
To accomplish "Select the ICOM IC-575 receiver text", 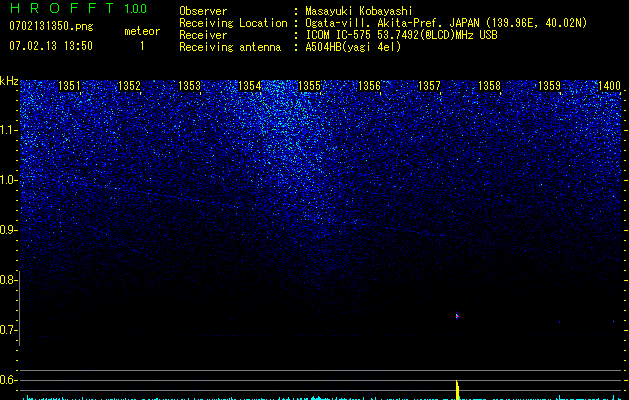I will 401,35.
